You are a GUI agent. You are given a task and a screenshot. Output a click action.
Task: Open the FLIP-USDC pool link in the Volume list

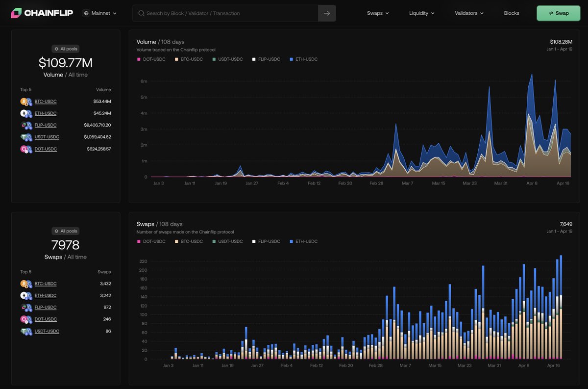tap(46, 125)
